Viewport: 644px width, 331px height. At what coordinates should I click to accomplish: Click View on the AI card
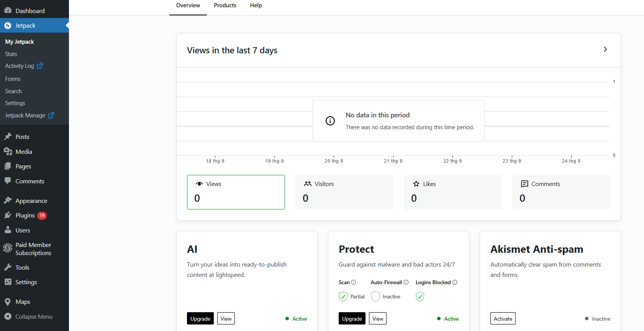pyautogui.click(x=226, y=318)
